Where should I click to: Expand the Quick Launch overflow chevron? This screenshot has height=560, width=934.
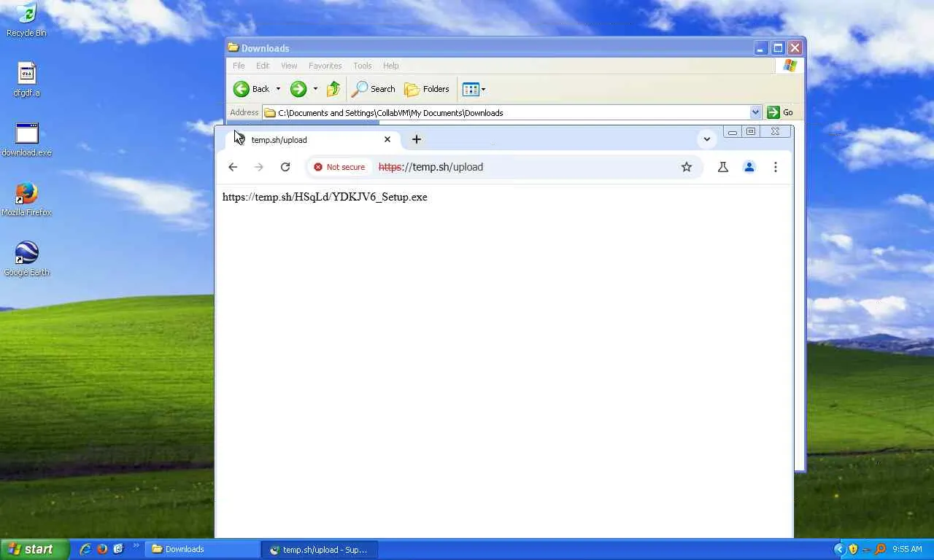[136, 546]
